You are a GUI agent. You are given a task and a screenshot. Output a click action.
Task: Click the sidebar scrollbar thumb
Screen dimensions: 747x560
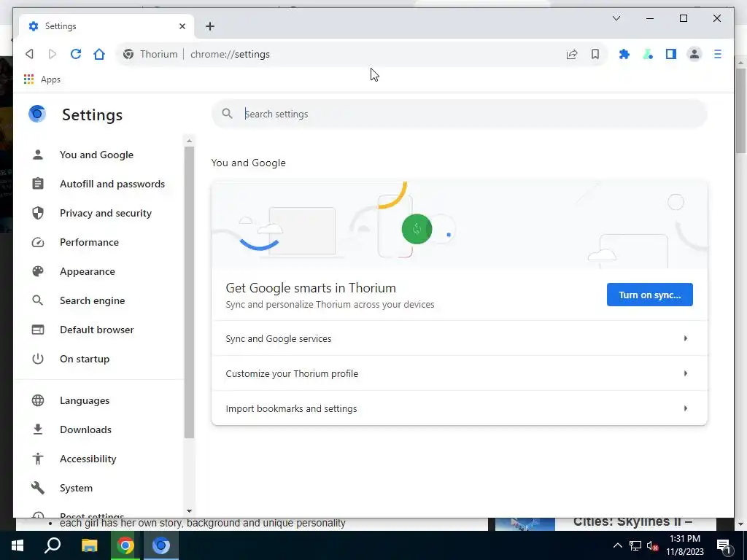pyautogui.click(x=189, y=292)
